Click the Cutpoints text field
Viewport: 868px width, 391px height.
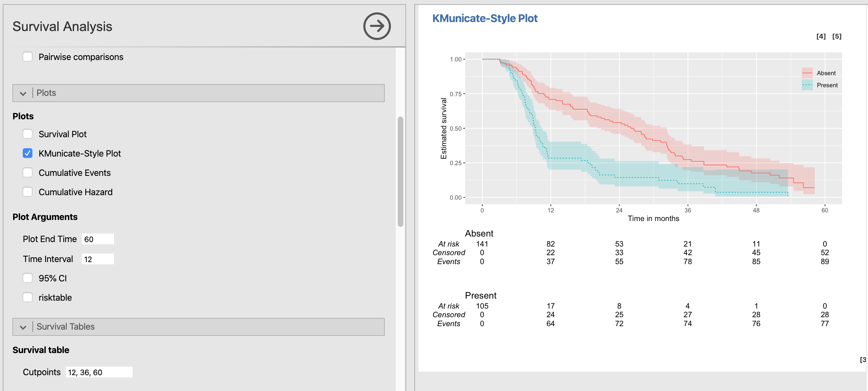click(99, 372)
